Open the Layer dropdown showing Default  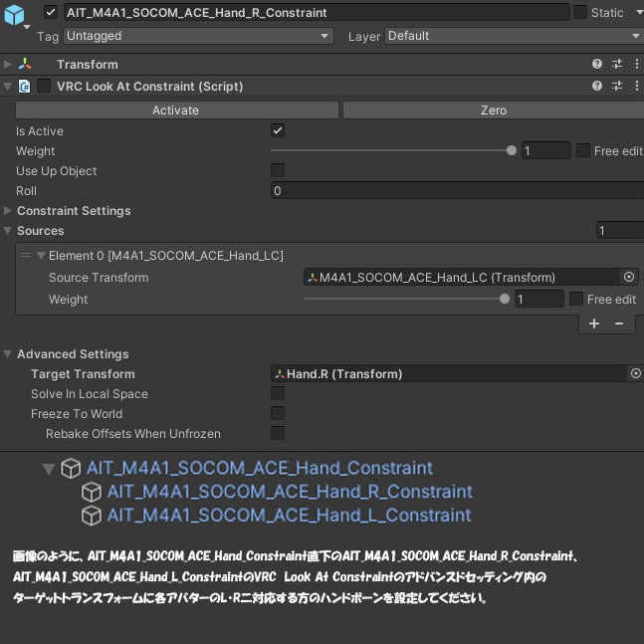(515, 36)
